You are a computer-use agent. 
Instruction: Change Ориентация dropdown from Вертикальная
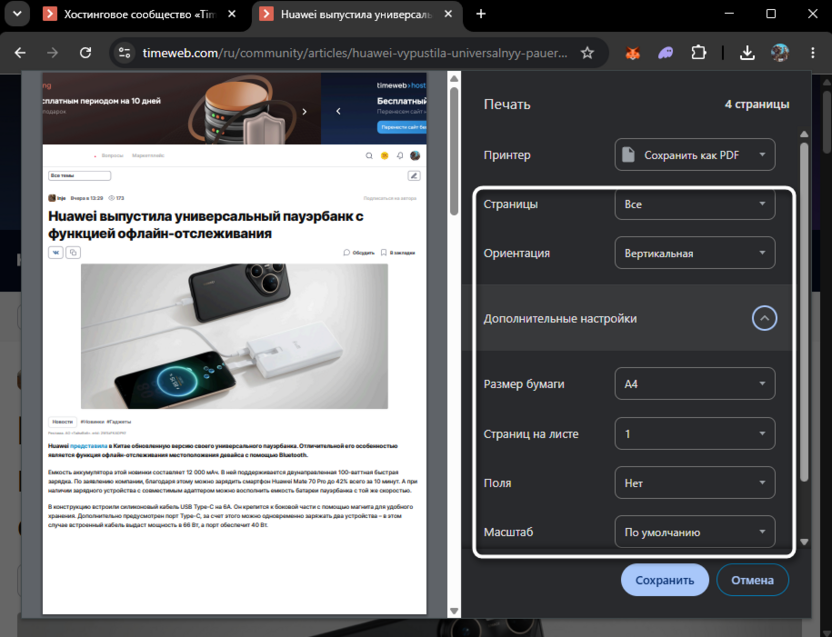695,253
